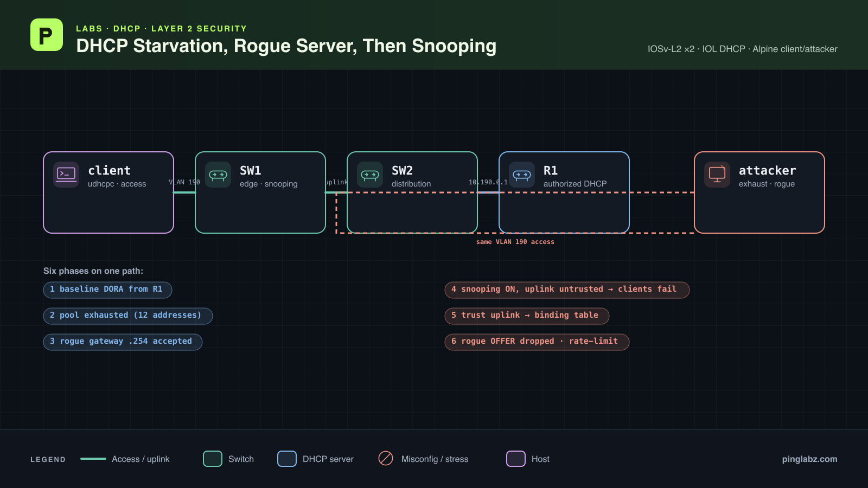Click the 'Six phases on one path:' heading
This screenshot has width=868, height=488.
pyautogui.click(x=93, y=271)
